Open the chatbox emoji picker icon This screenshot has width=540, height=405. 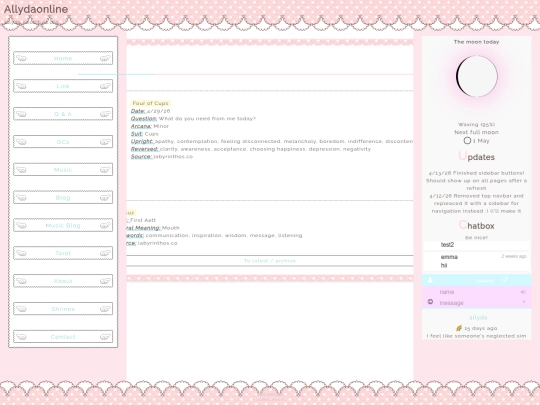click(430, 302)
